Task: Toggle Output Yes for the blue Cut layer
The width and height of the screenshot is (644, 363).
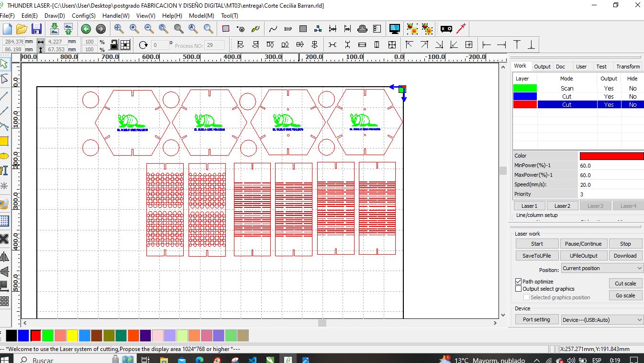Action: (609, 96)
